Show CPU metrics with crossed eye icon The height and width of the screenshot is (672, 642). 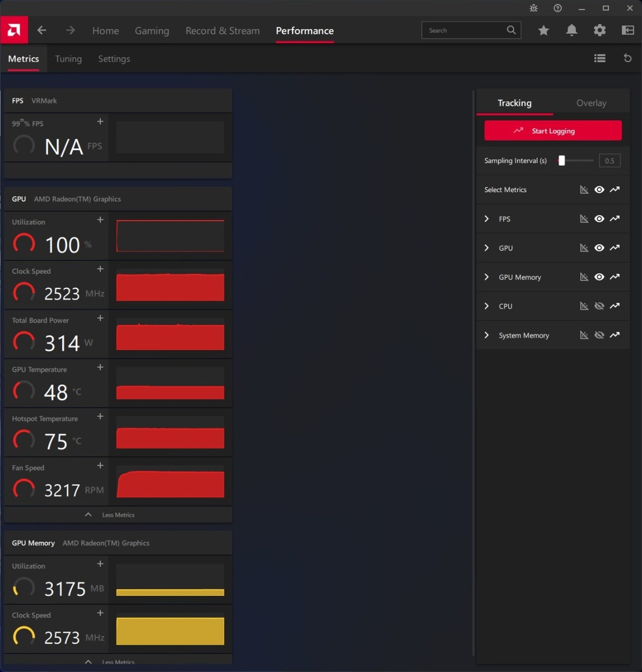[x=599, y=306]
